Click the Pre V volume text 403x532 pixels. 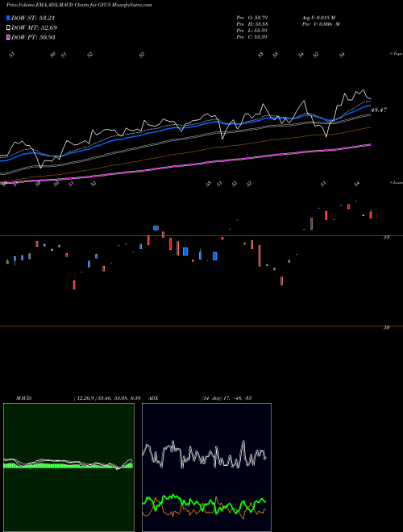click(x=321, y=24)
